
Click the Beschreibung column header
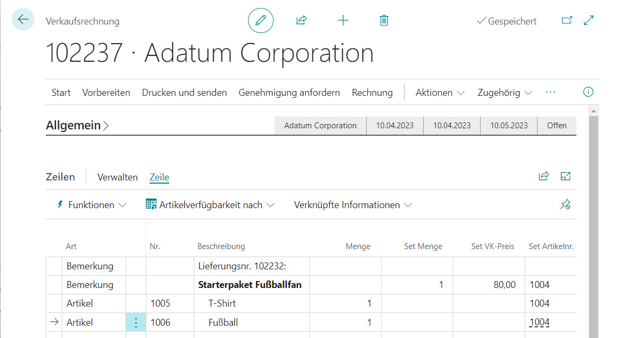click(221, 246)
